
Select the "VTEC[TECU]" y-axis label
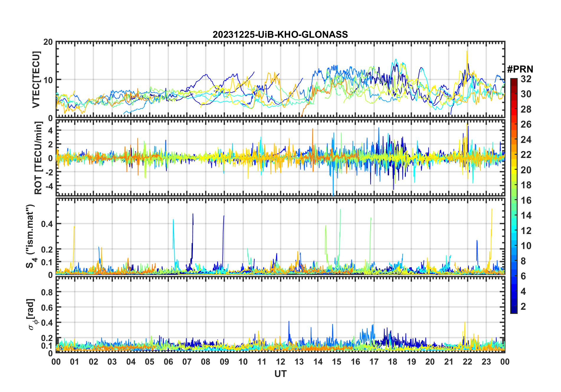(36, 80)
